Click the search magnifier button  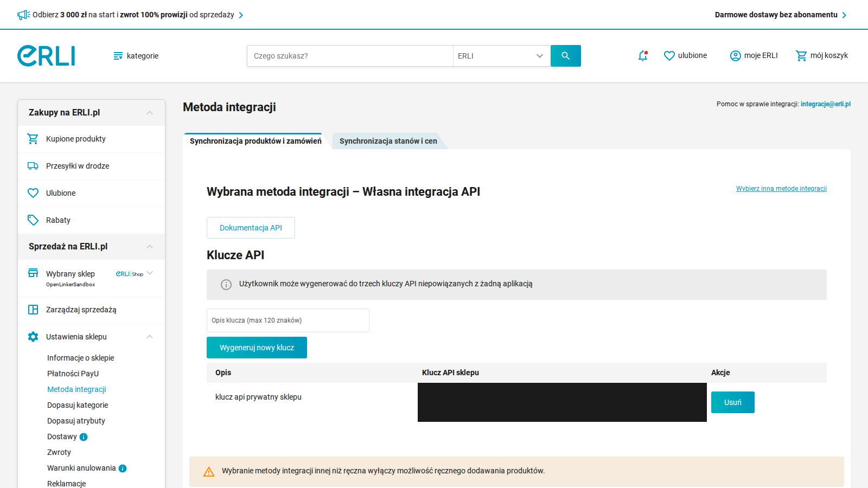(x=565, y=56)
